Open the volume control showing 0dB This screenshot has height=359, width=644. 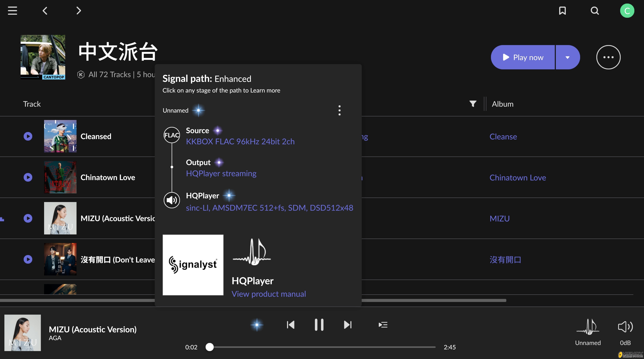point(625,327)
